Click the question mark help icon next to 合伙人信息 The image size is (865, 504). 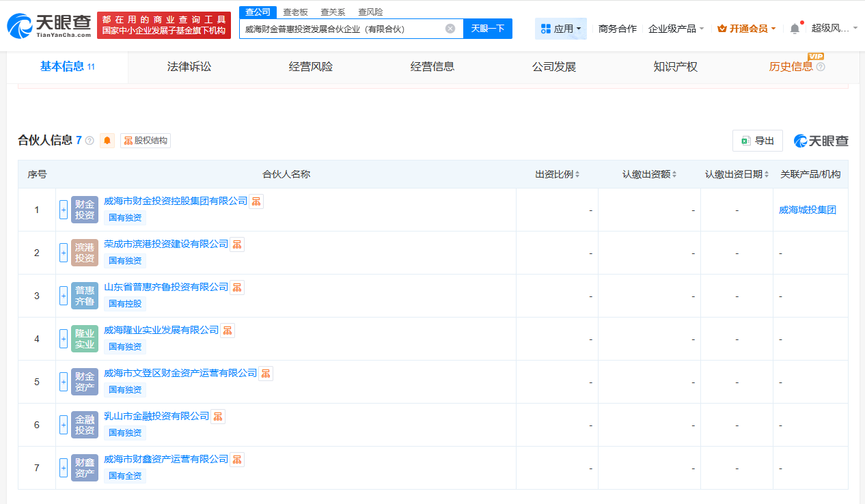(x=90, y=140)
